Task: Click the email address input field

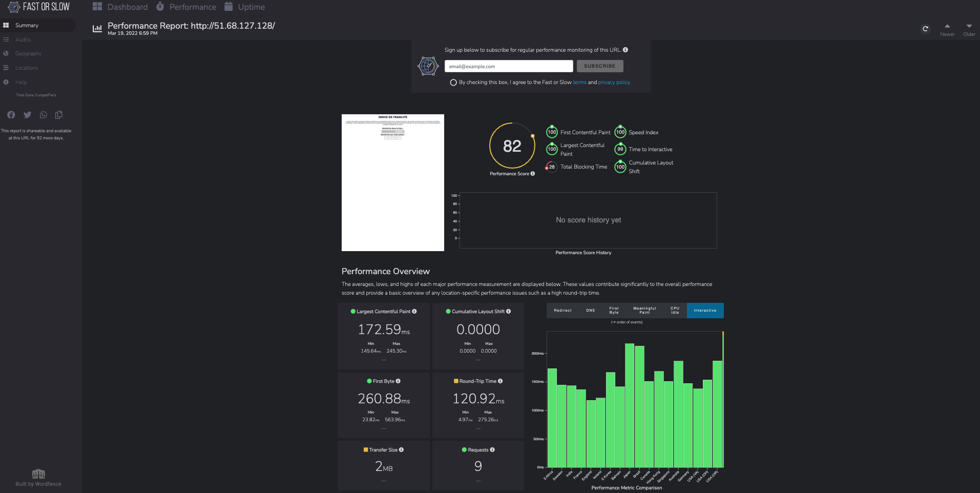Action: click(509, 66)
